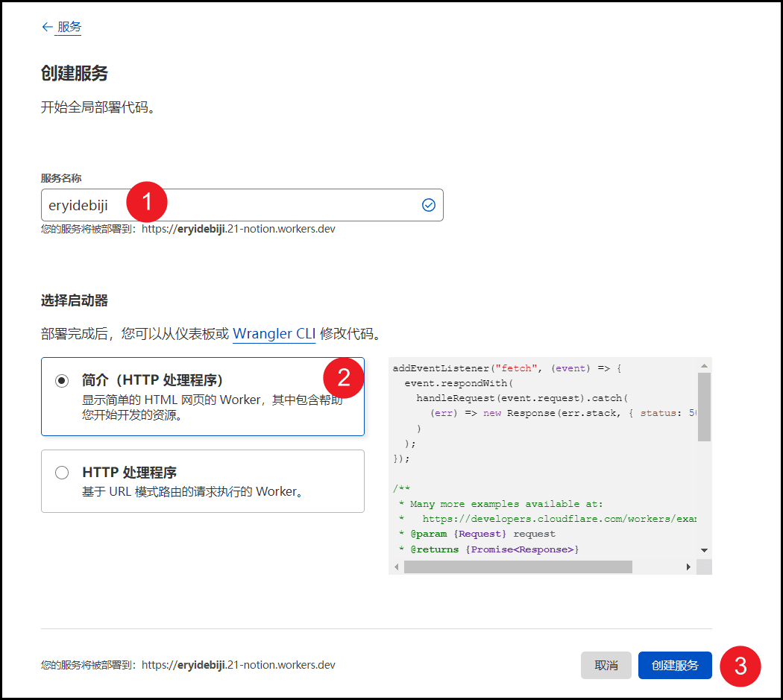Viewport: 783px width, 700px height.
Task: Click the deployment URL under the name field
Action: click(238, 229)
